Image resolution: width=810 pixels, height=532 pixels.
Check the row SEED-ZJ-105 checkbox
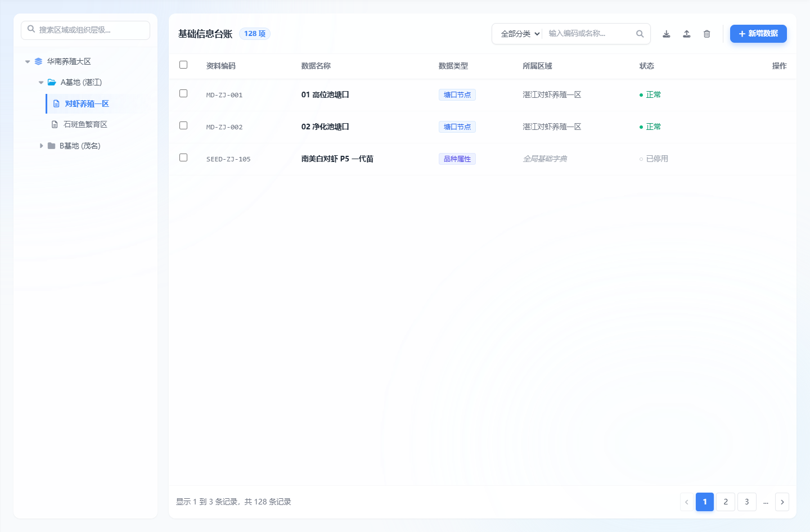tap(183, 157)
